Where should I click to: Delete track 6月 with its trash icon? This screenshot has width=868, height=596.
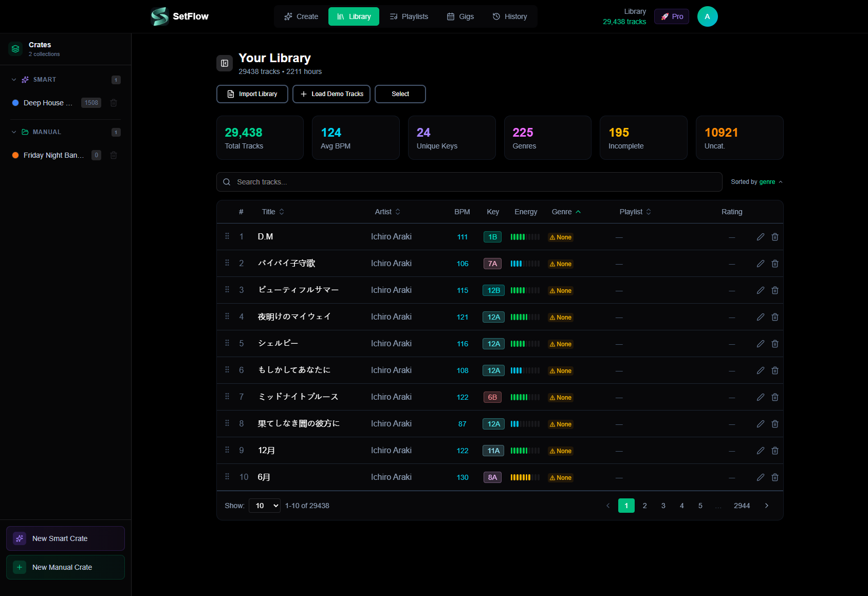click(x=775, y=477)
